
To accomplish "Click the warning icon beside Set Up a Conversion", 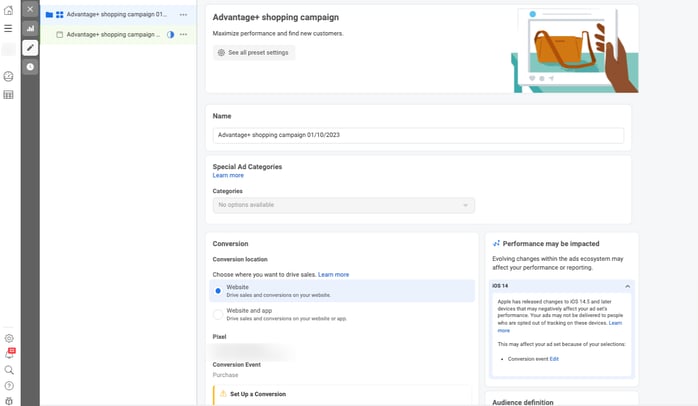I will [x=223, y=394].
